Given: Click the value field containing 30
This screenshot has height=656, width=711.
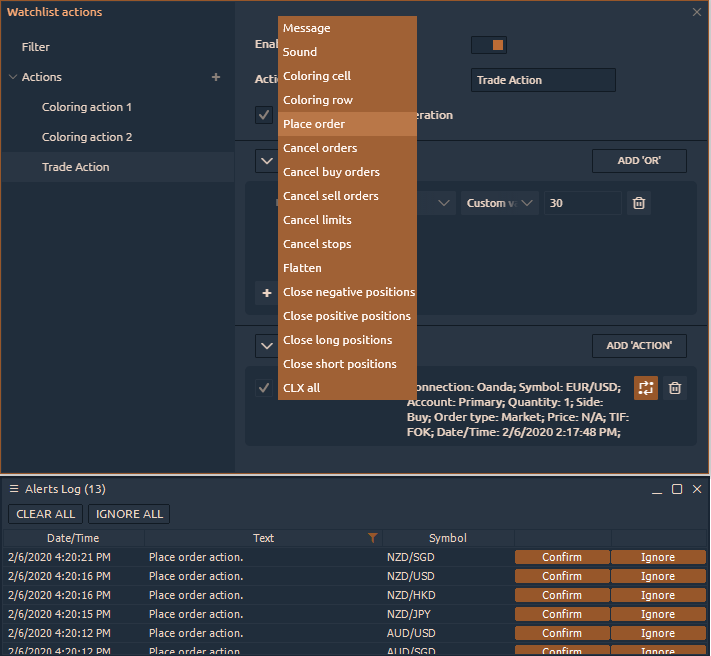Looking at the screenshot, I should (583, 203).
